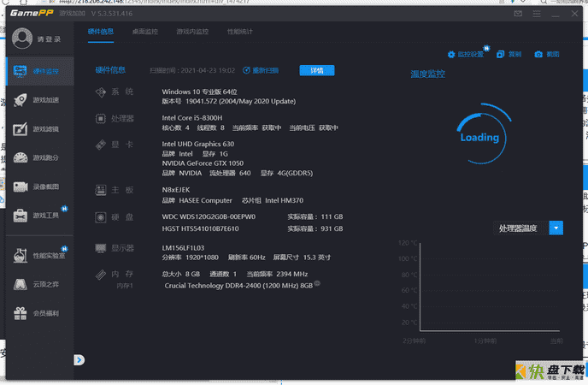
Task: Open 硬件监控 hardware monitor sidebar item
Action: [x=40, y=71]
